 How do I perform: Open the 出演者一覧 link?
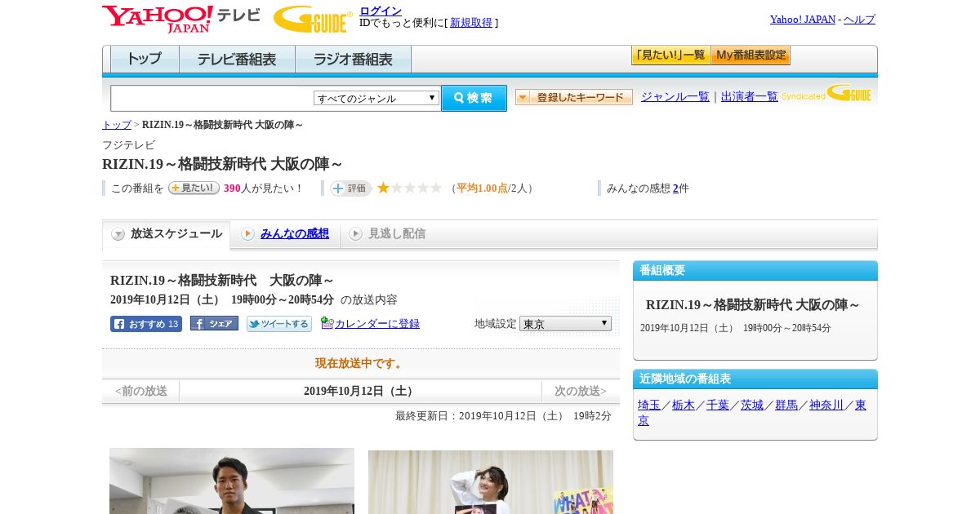[x=750, y=96]
